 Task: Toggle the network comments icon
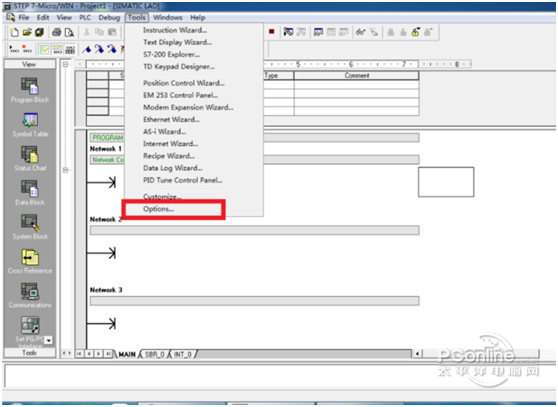point(57,49)
